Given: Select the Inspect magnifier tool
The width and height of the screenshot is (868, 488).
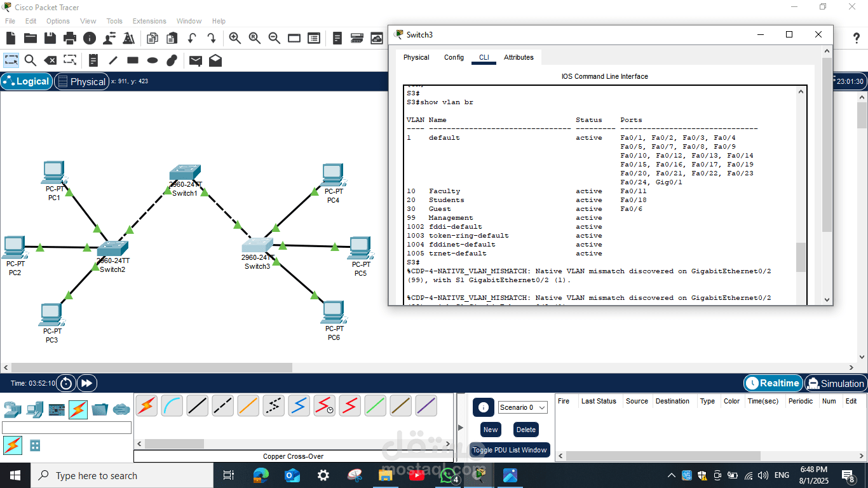Looking at the screenshot, I should (x=30, y=60).
